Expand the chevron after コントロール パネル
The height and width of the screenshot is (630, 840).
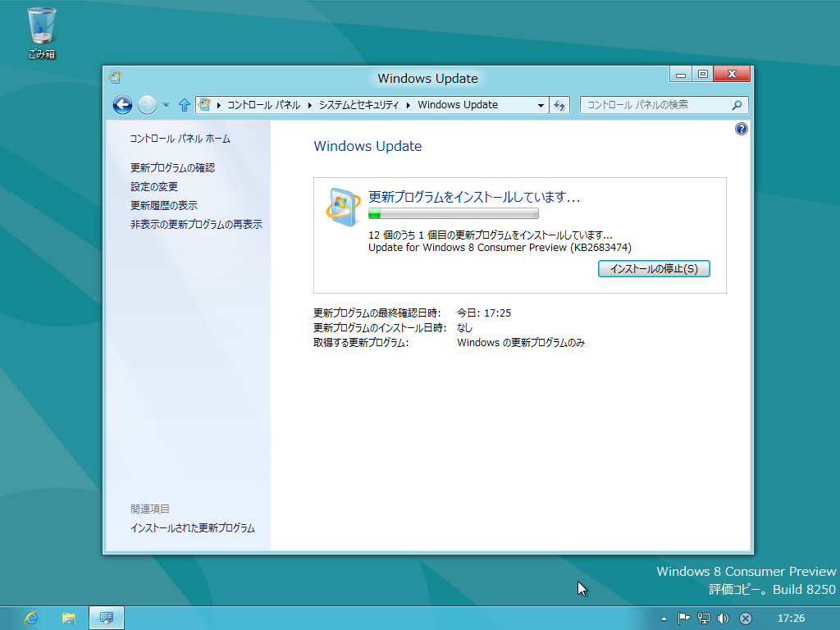tap(309, 105)
